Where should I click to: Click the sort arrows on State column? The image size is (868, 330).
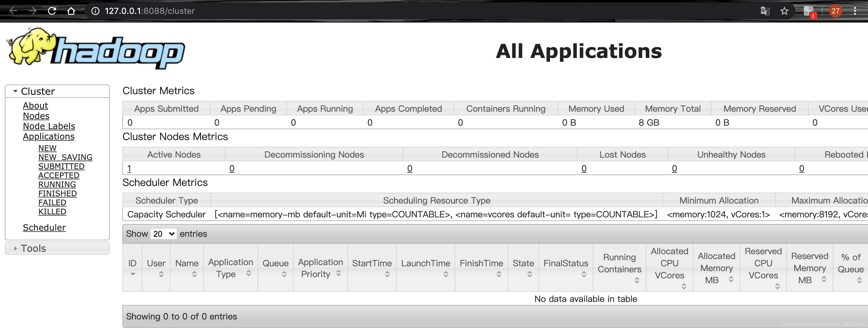tap(529, 274)
